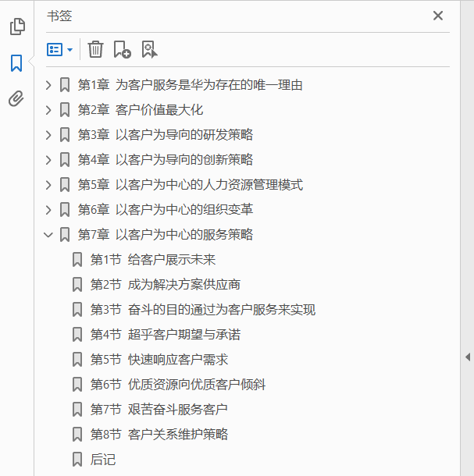The image size is (474, 476).
Task: Open 第6节 优质资源向优质客户倾斜
Action: (178, 385)
